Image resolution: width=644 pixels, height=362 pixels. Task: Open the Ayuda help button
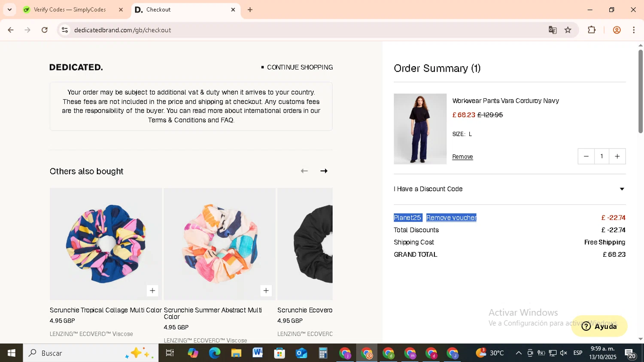599,326
